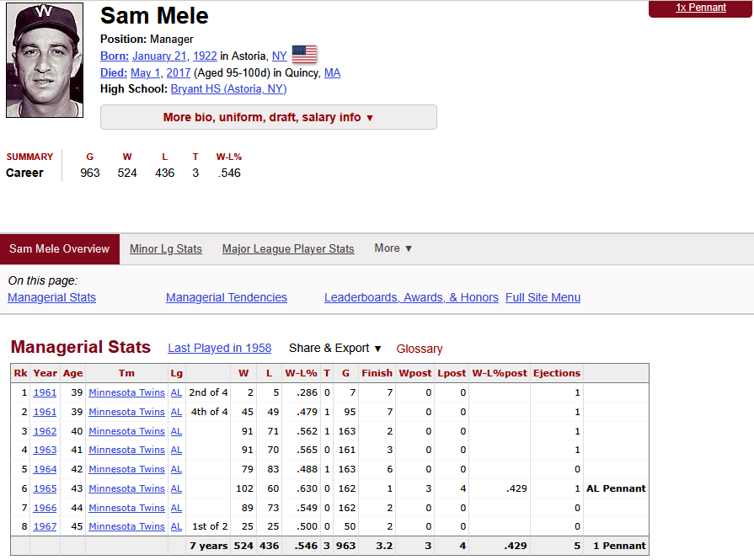Open Leaderboards, Awards, & Honors link
Viewport: 754px width, 560px height.
(411, 297)
